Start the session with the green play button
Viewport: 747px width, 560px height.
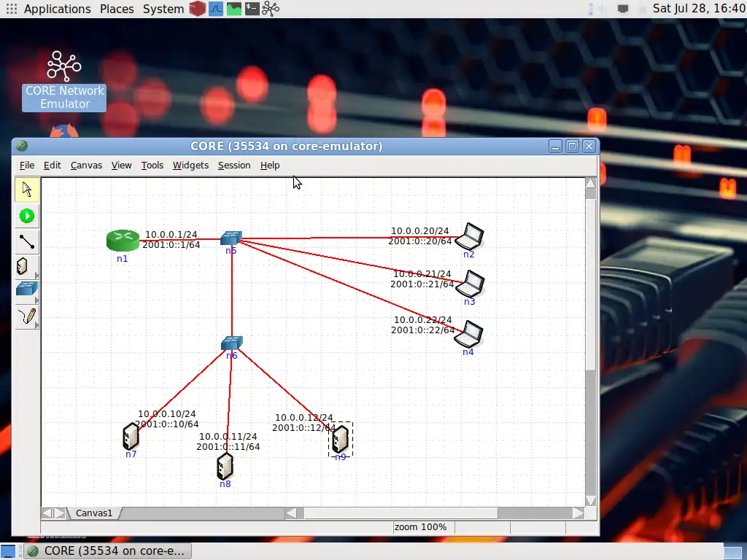tap(27, 216)
